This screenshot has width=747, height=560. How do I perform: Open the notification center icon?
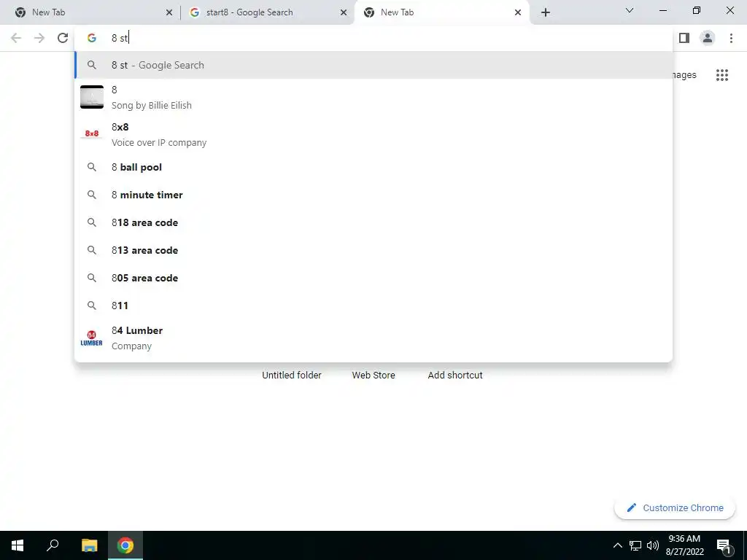[x=724, y=546]
